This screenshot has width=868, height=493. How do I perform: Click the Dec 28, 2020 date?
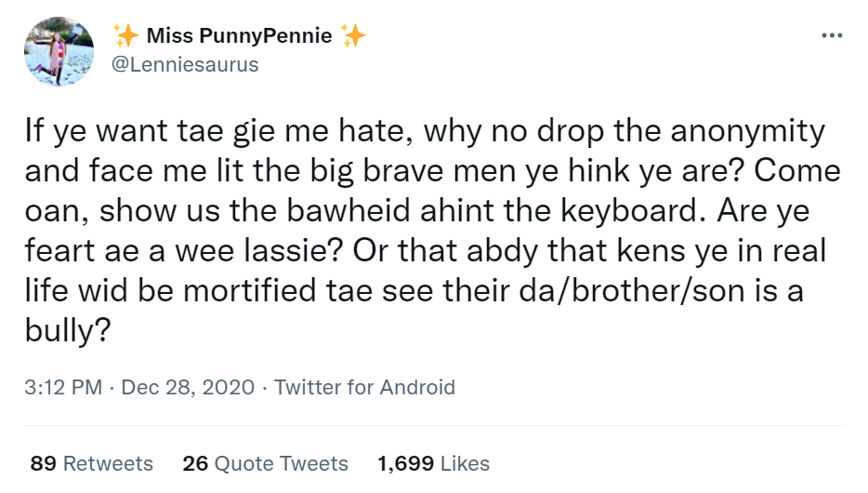pyautogui.click(x=186, y=387)
